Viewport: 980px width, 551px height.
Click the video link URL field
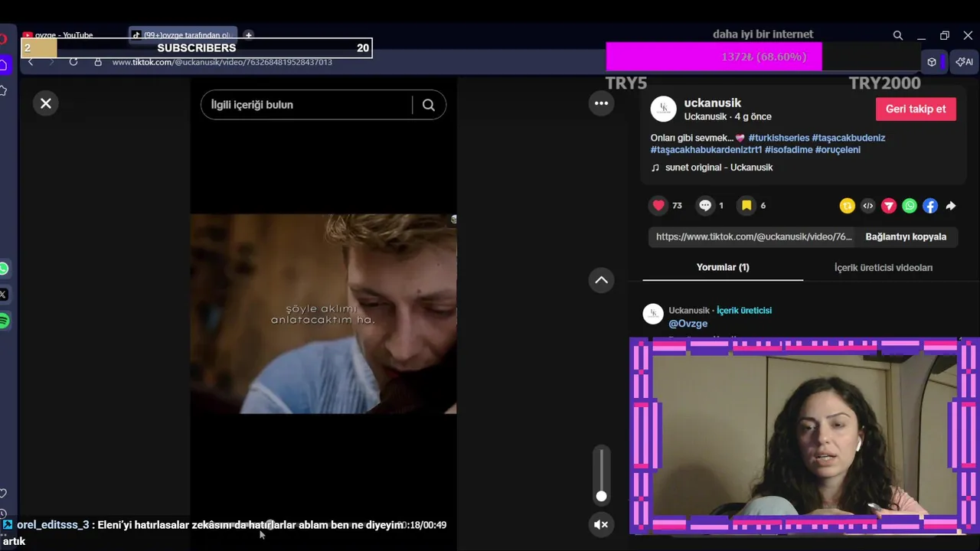point(754,236)
